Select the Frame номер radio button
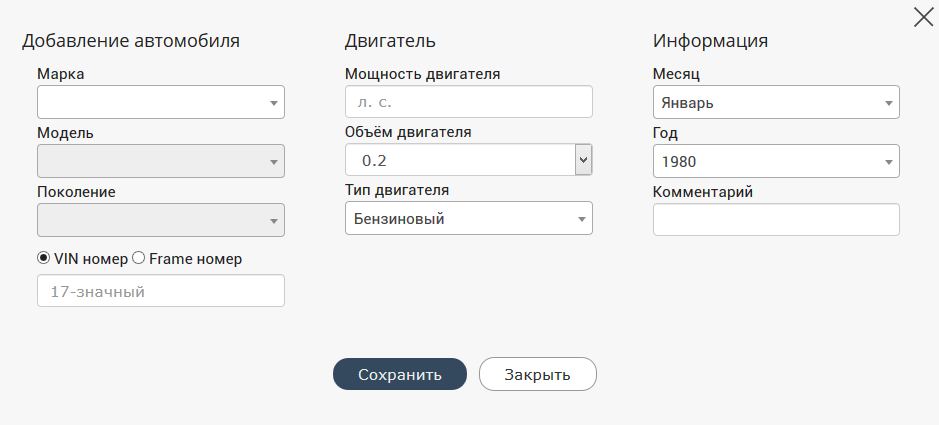Screen dimensions: 939x425 139,258
